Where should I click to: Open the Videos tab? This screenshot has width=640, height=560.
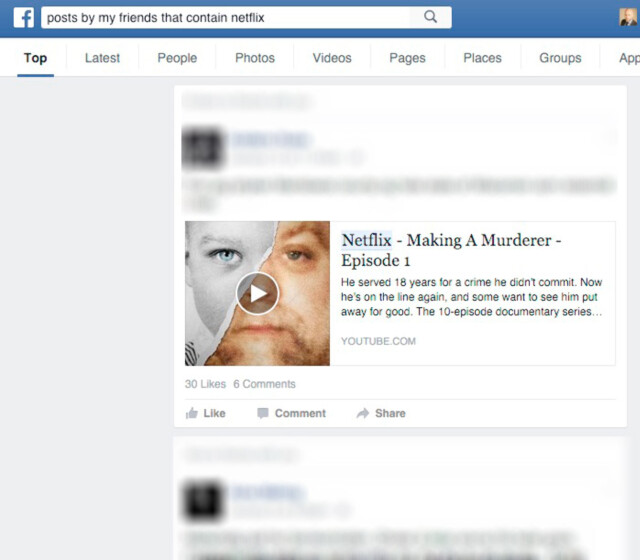coord(332,58)
